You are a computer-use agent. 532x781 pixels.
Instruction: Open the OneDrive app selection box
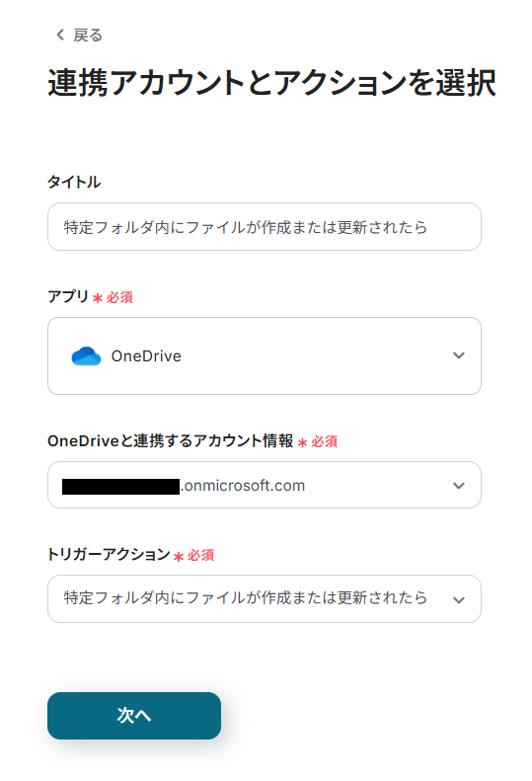tap(265, 356)
